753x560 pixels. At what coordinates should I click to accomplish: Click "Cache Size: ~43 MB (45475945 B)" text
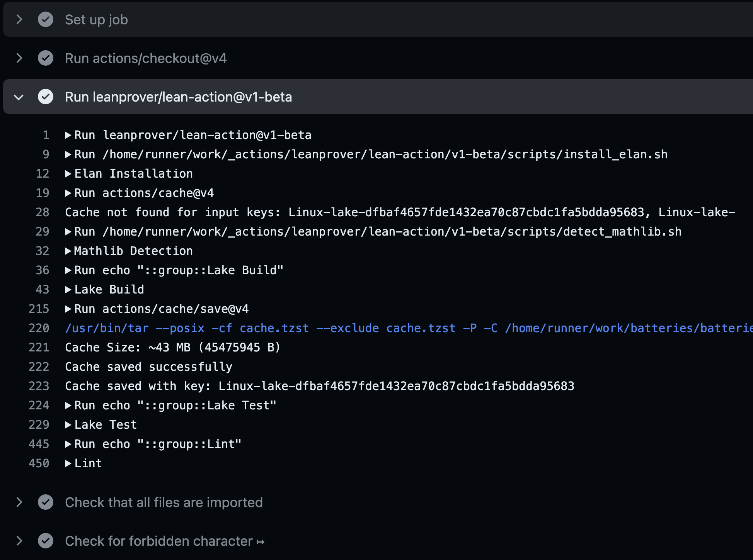point(173,348)
